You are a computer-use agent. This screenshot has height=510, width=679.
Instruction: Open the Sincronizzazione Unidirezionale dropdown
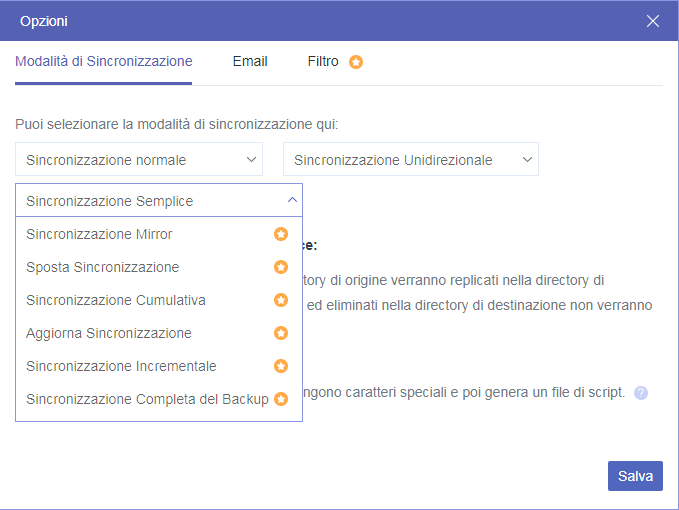click(x=411, y=160)
